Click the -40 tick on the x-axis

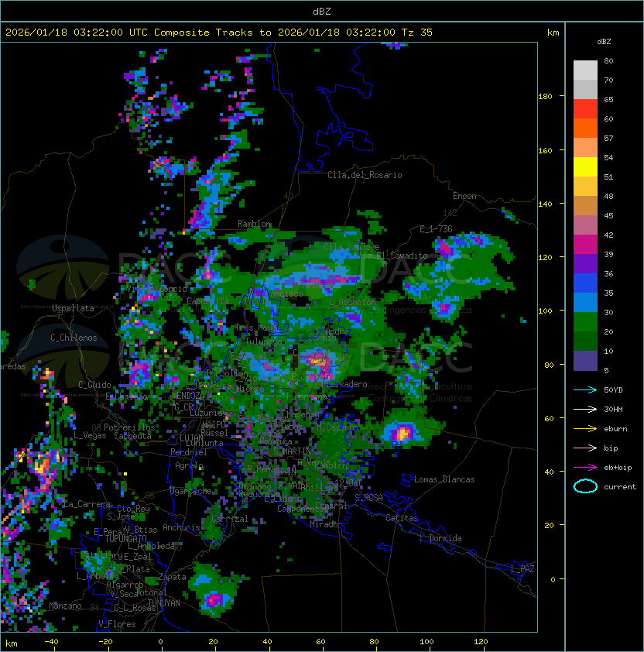point(51,642)
